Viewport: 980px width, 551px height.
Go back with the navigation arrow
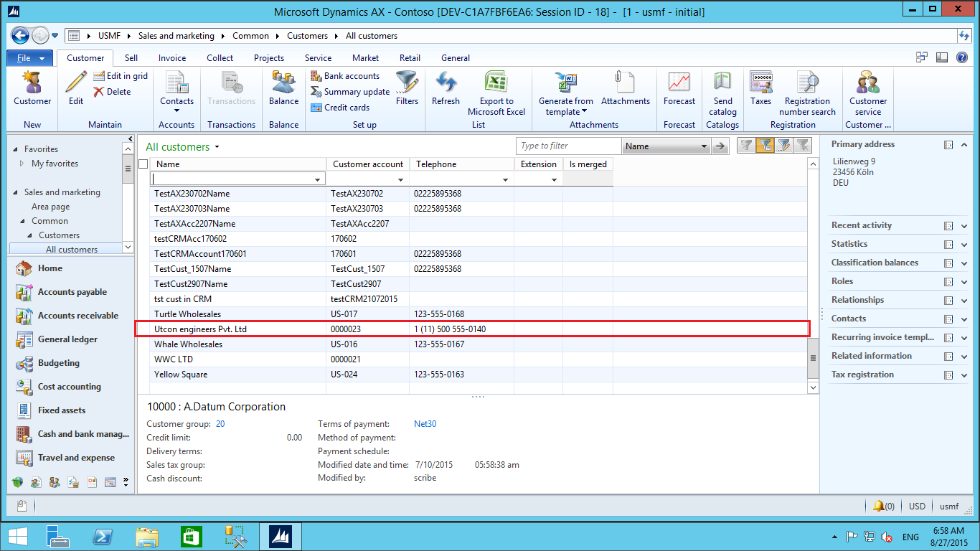coord(20,35)
